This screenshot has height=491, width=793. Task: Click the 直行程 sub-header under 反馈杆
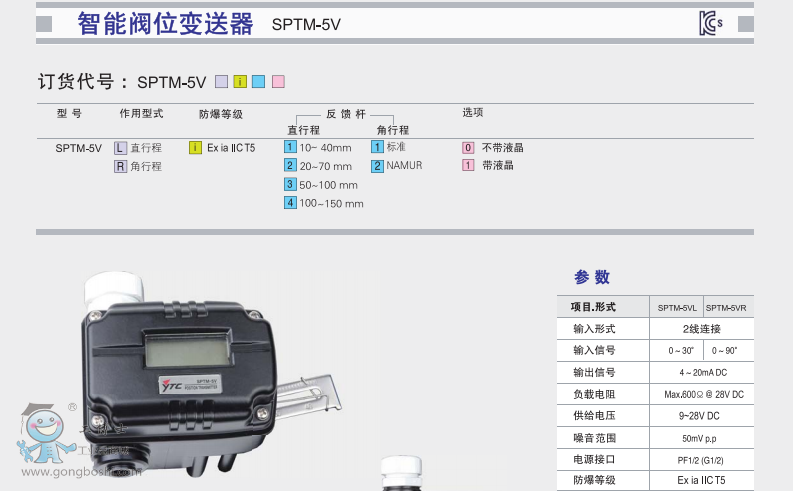click(x=303, y=130)
